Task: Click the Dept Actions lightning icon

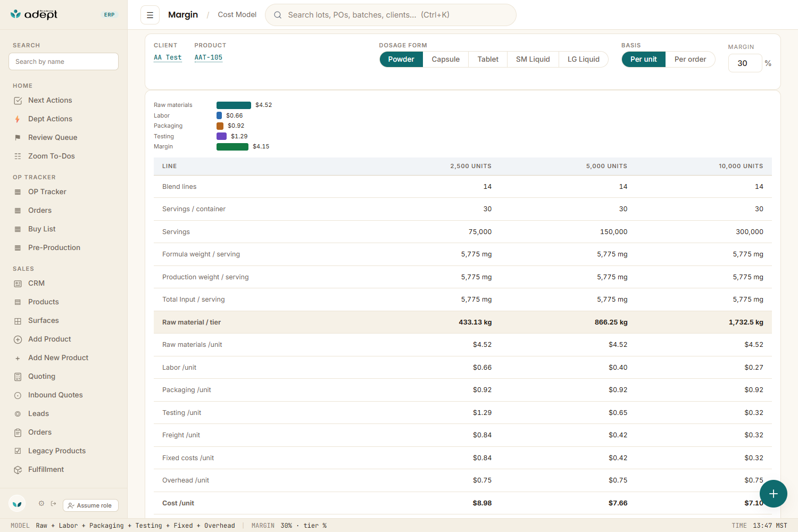Action: pos(18,119)
